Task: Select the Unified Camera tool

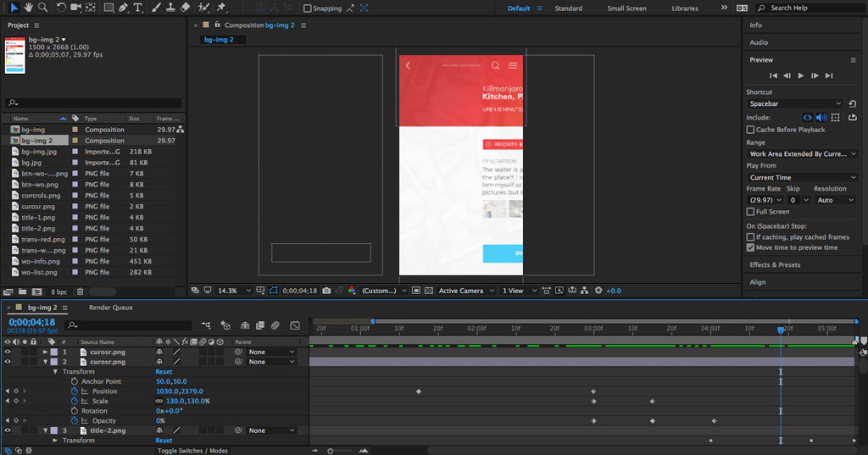Action: coord(75,8)
